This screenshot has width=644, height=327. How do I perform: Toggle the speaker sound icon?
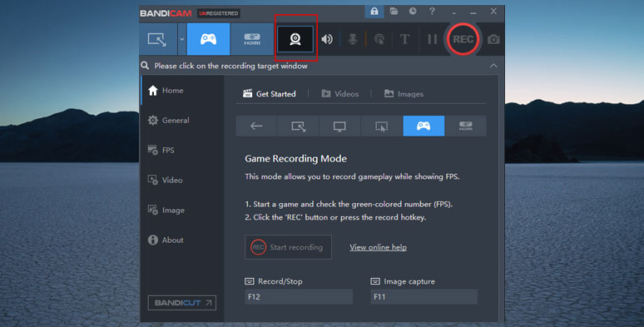(327, 39)
